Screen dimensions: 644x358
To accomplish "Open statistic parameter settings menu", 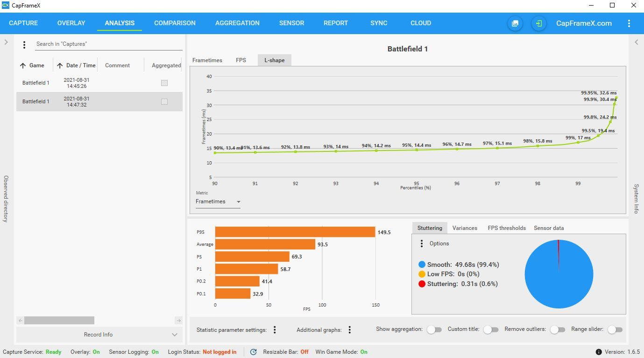I will pyautogui.click(x=275, y=330).
